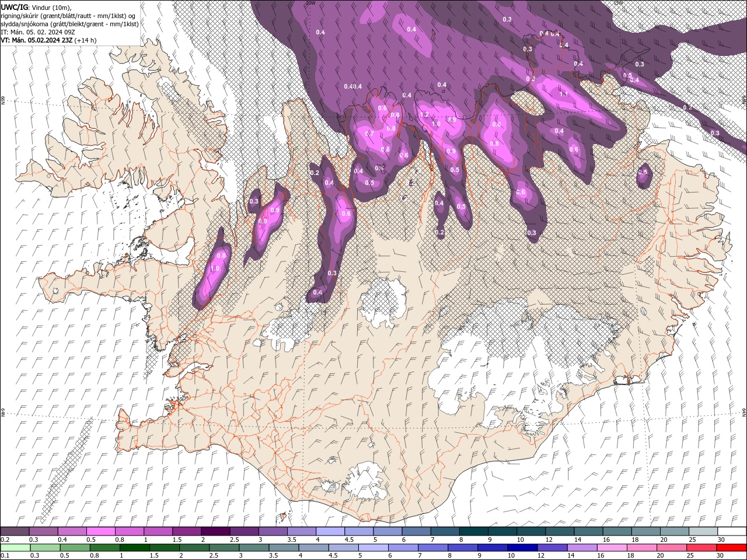This screenshot has width=747, height=560.
Task: Pick the lower legend swatch between 1.5 and 2
Action: pyautogui.click(x=164, y=548)
